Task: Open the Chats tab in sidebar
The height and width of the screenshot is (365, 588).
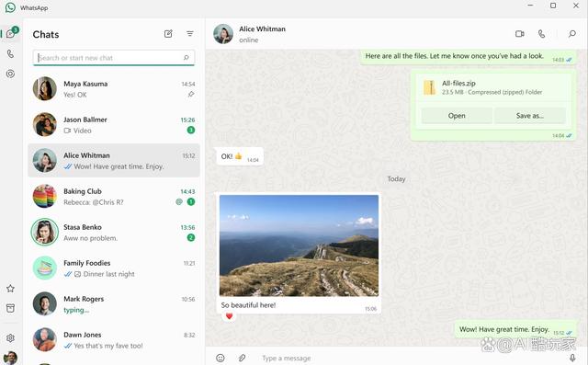Action: pyautogui.click(x=10, y=34)
